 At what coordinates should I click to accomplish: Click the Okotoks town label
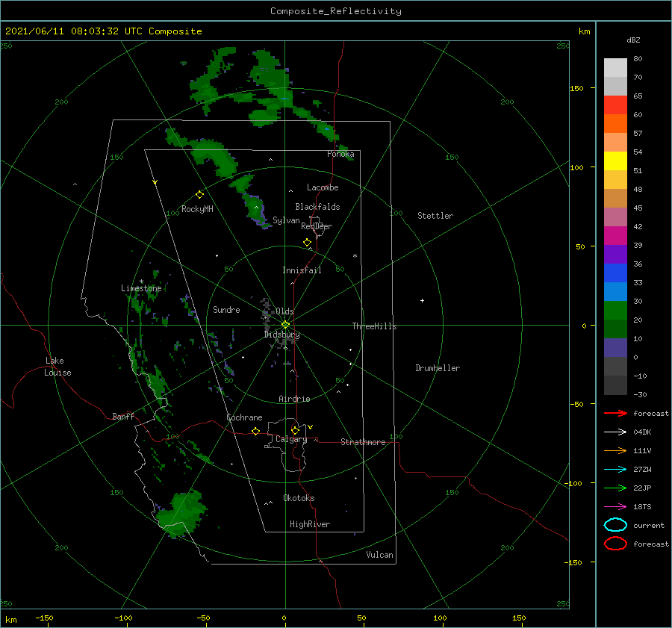coord(299,498)
